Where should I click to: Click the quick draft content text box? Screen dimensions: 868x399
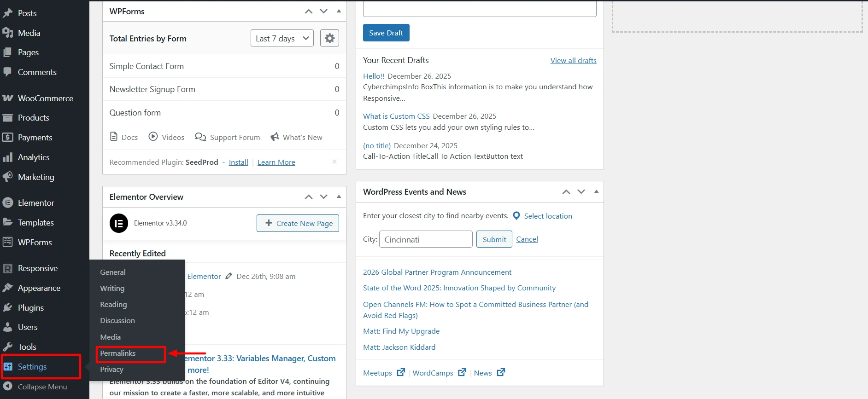point(480,9)
